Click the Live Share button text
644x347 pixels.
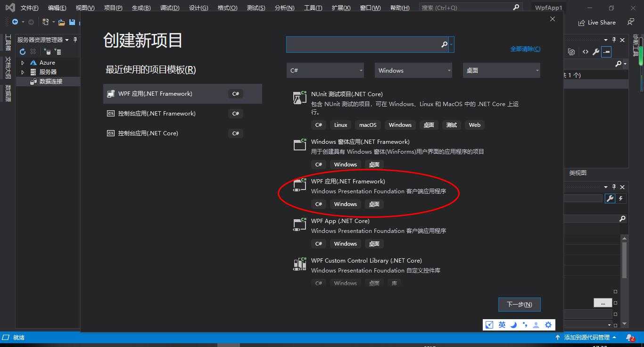[602, 23]
